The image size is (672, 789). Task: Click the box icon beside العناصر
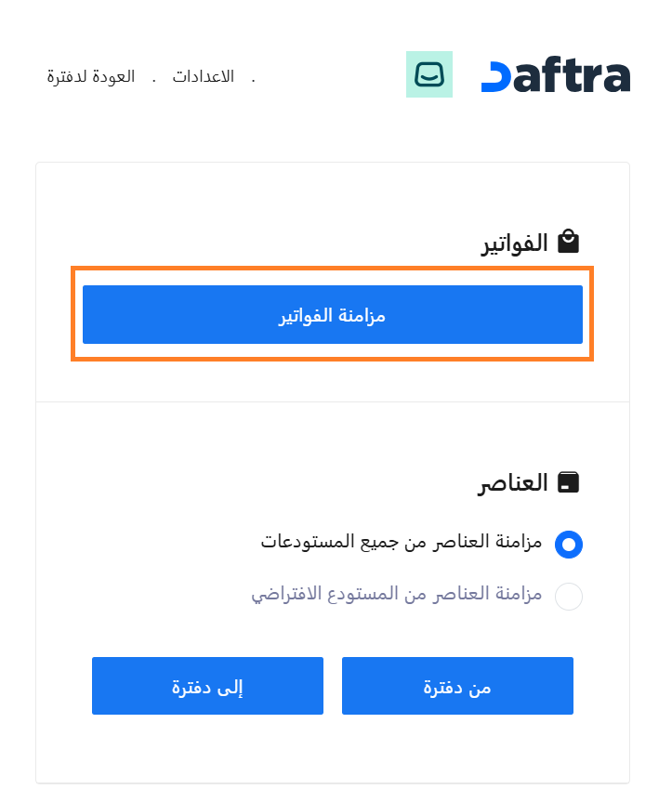568,482
